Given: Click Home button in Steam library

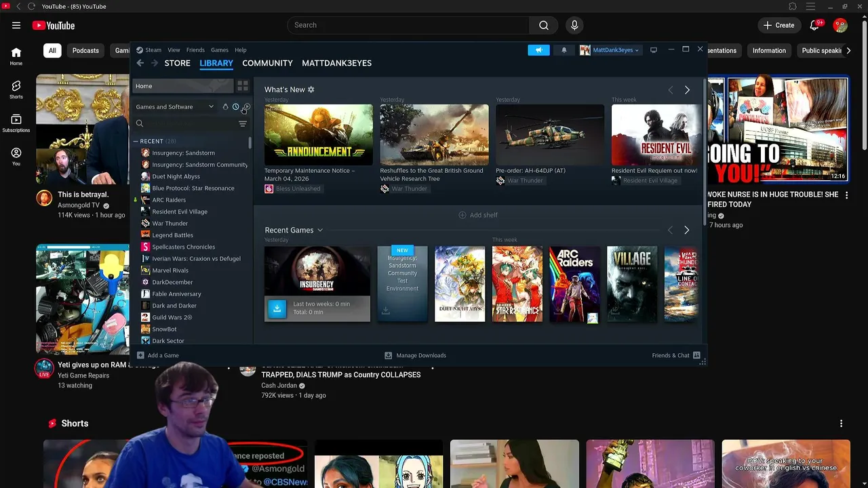Looking at the screenshot, I should (182, 86).
